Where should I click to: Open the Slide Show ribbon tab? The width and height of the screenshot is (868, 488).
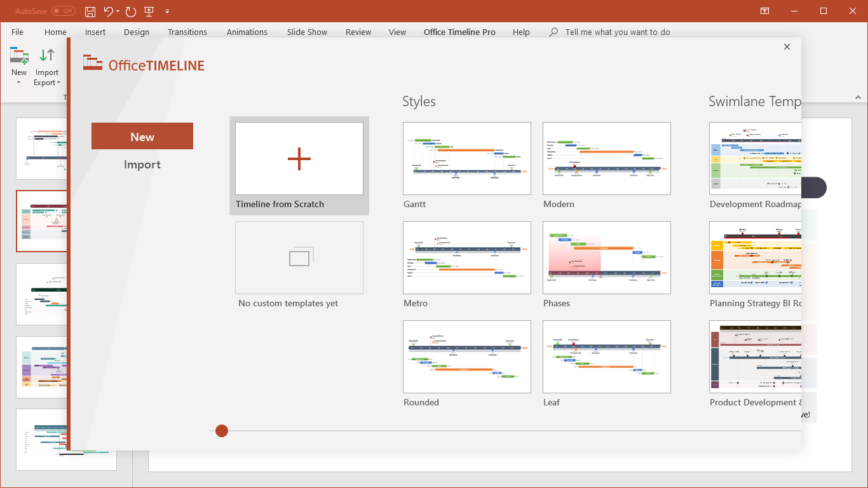point(307,32)
